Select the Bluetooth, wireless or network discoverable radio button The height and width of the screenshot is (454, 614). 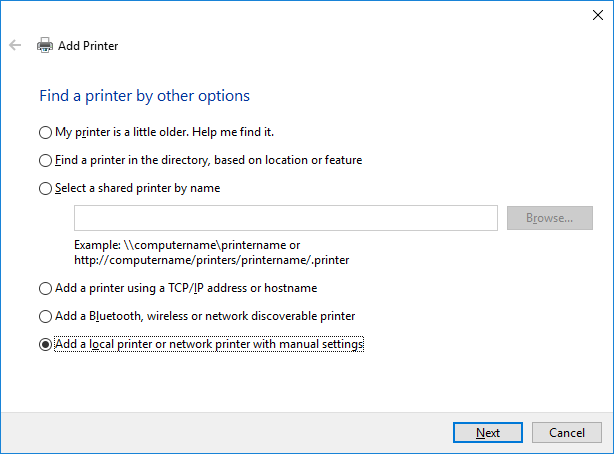pos(45,316)
